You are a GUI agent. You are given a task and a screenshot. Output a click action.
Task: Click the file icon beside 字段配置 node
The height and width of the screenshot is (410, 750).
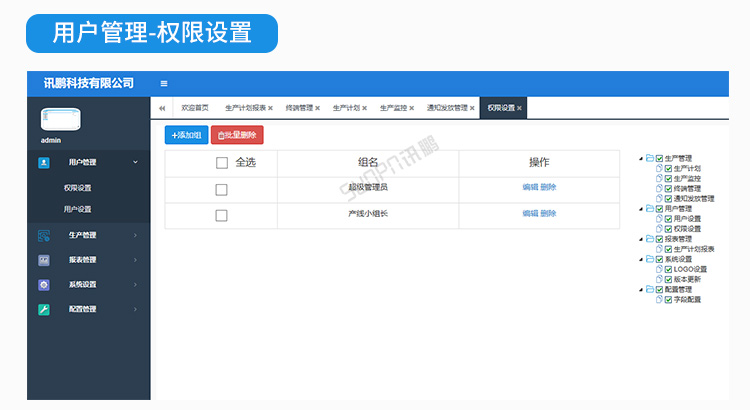pos(659,299)
